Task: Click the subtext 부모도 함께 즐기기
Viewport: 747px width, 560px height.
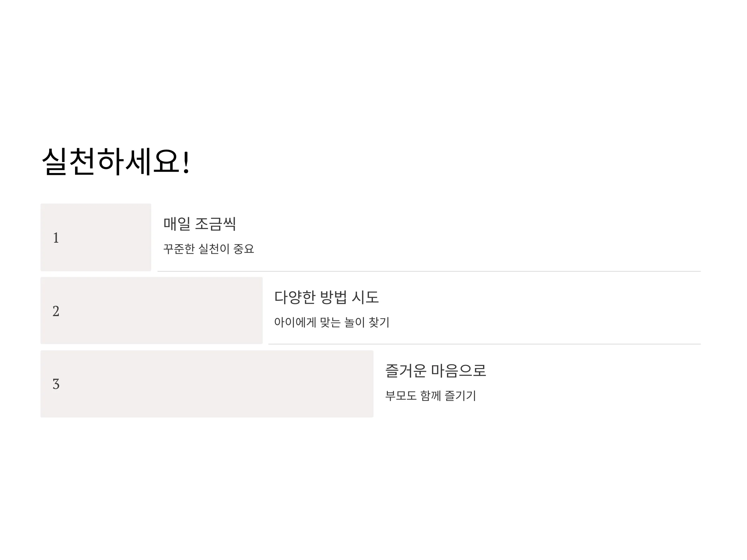Action: click(x=430, y=395)
